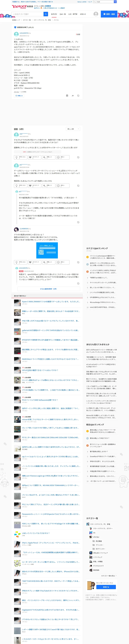Click カテゴリ一覧 breadcrumb
129x644 pixels.
27,20
